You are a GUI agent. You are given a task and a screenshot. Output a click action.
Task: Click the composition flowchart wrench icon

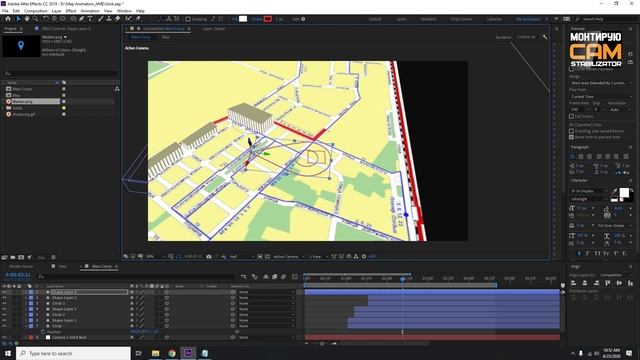(544, 37)
